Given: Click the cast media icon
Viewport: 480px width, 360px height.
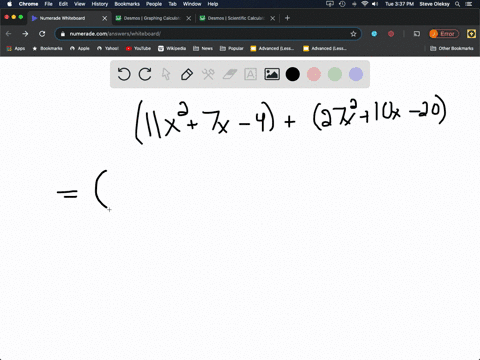Looking at the screenshot, I should [x=417, y=34].
